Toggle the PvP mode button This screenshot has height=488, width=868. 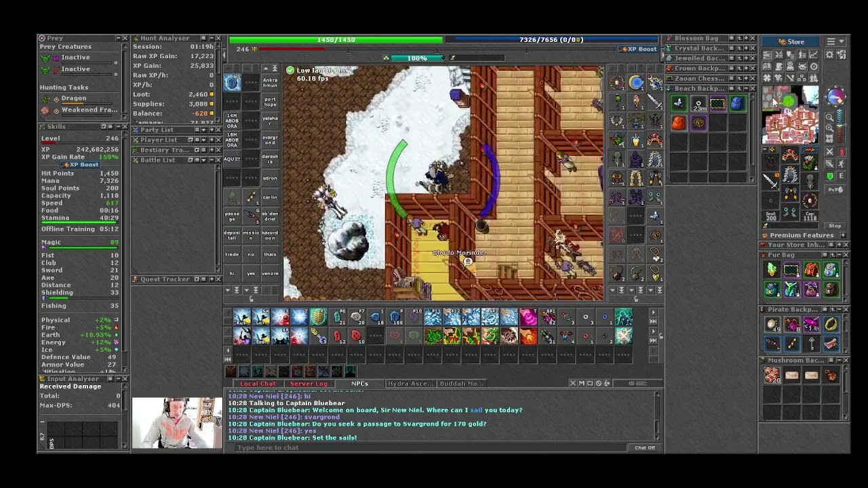point(835,190)
